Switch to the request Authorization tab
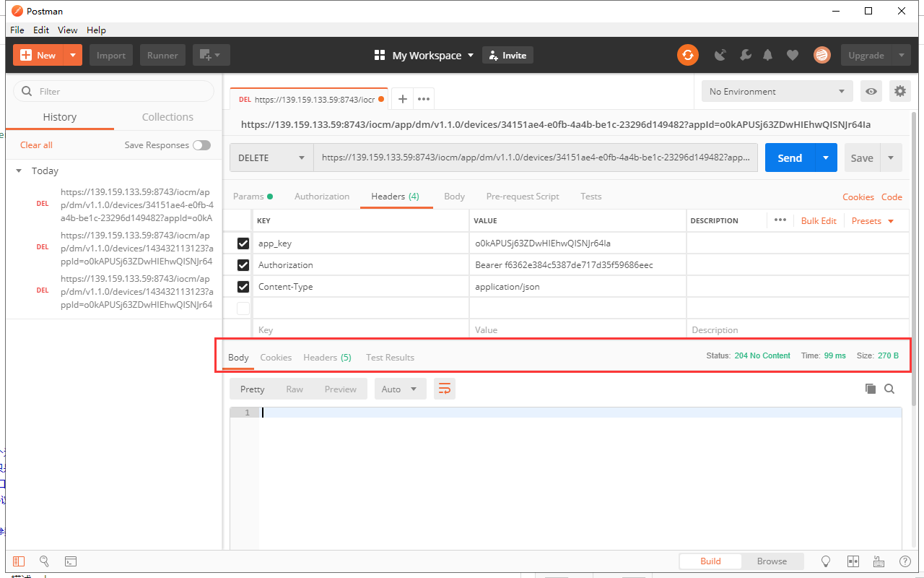924x578 pixels. [322, 197]
